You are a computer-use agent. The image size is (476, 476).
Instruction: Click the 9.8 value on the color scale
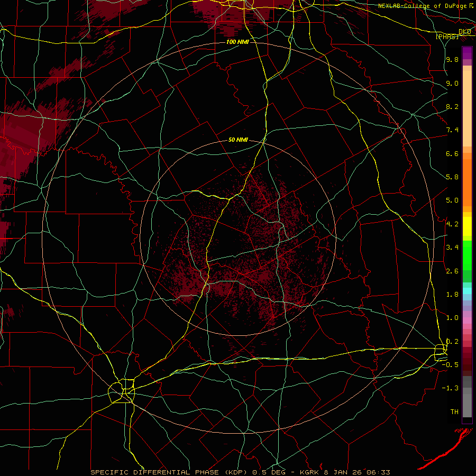tap(452, 59)
